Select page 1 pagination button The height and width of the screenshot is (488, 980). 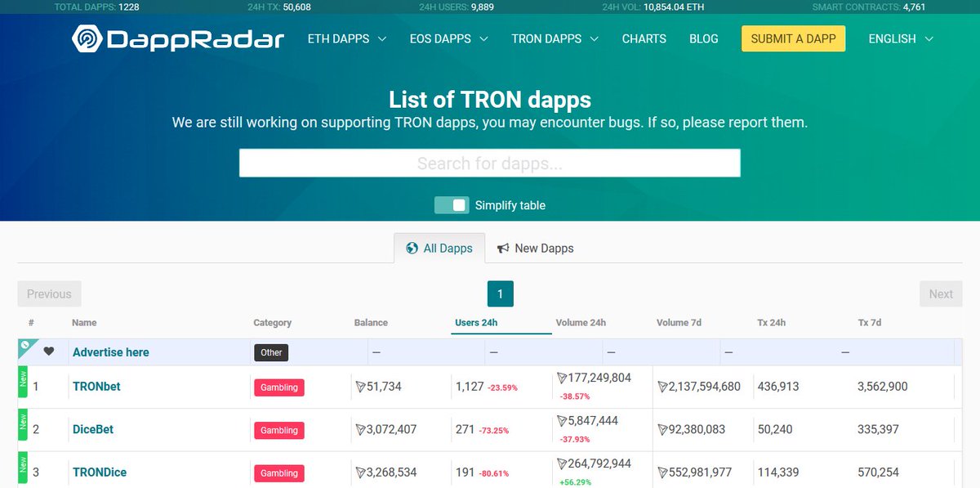pos(501,293)
